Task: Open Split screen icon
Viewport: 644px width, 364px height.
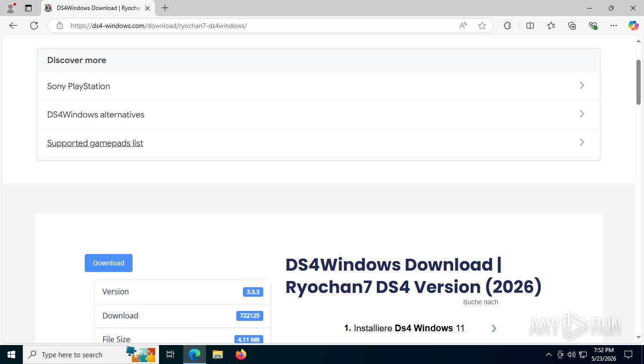Action: [x=530, y=26]
